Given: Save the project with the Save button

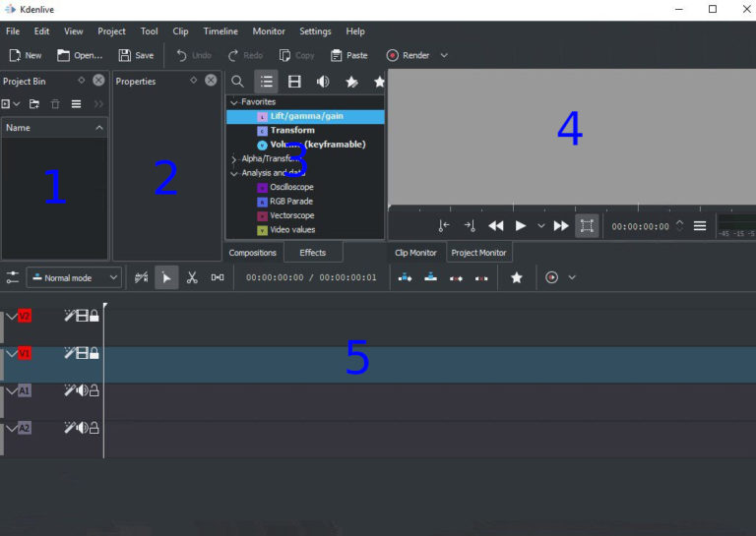Looking at the screenshot, I should click(137, 55).
